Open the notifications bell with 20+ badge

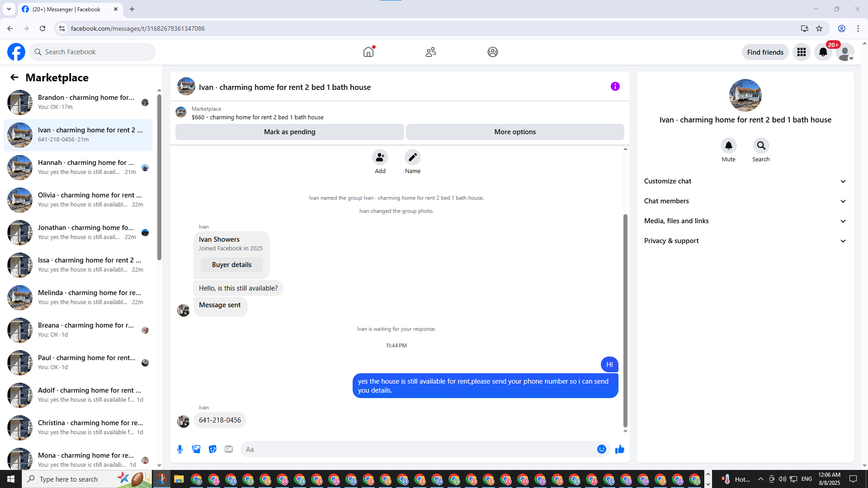tap(823, 52)
